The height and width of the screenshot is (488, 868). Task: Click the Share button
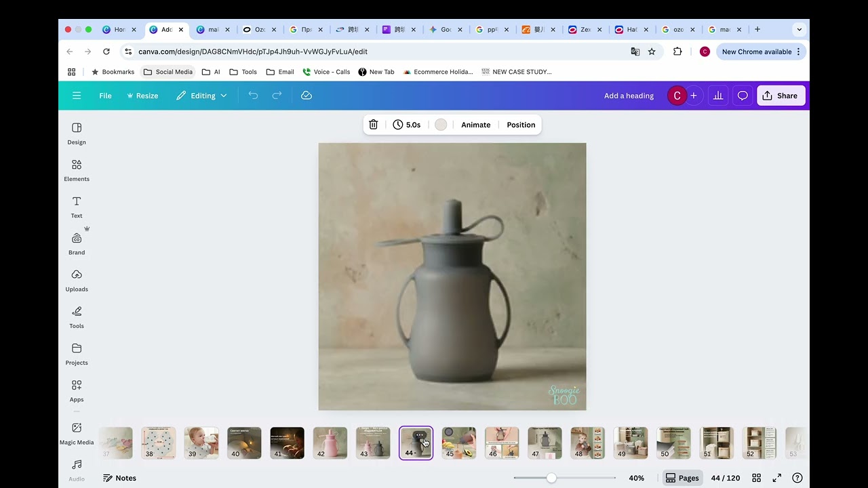coord(781,96)
